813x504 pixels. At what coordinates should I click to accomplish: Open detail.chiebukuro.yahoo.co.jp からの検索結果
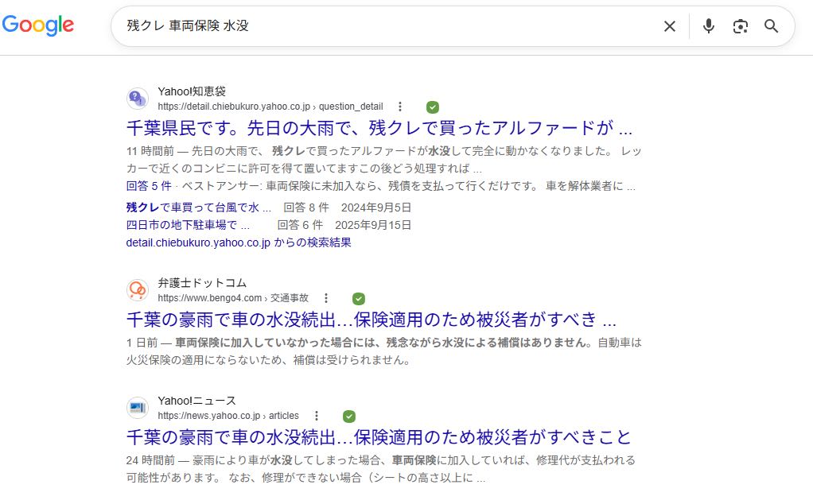[239, 242]
